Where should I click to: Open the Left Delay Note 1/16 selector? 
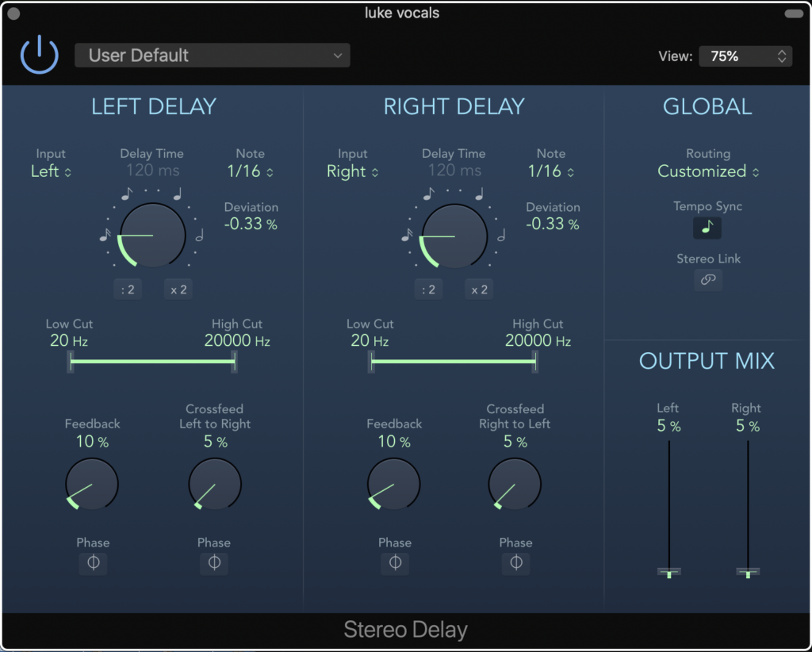click(x=251, y=171)
